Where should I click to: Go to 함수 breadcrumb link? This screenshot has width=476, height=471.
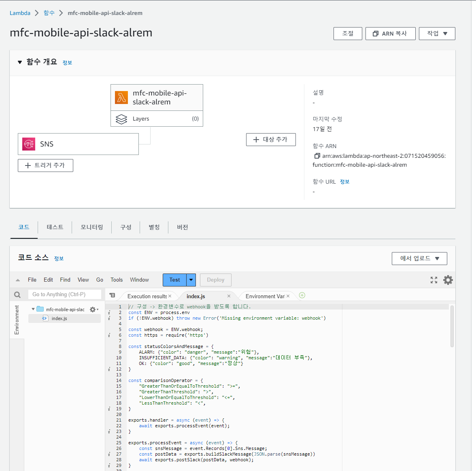pyautogui.click(x=49, y=13)
